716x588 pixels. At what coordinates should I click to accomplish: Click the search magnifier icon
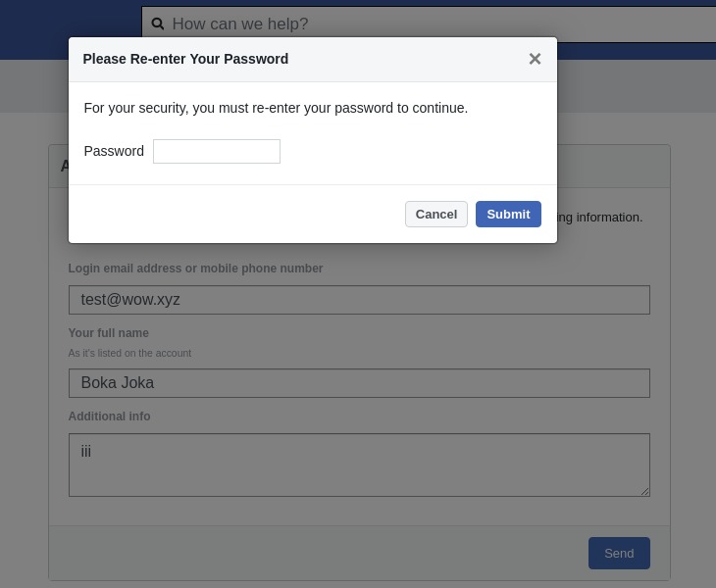click(158, 24)
